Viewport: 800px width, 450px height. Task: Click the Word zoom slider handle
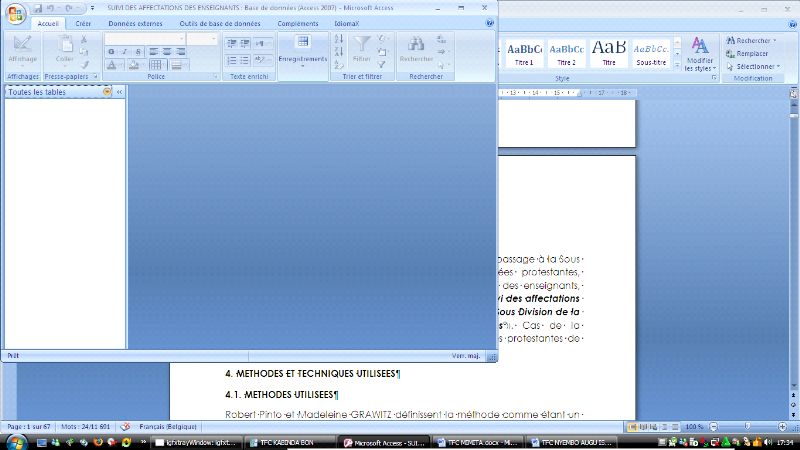tap(747, 427)
